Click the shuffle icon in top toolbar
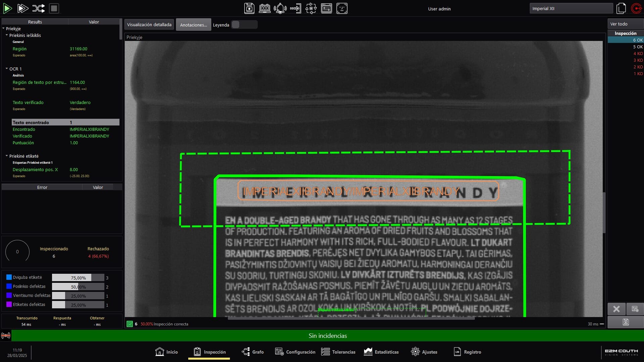The height and width of the screenshot is (362, 644). coord(38,8)
